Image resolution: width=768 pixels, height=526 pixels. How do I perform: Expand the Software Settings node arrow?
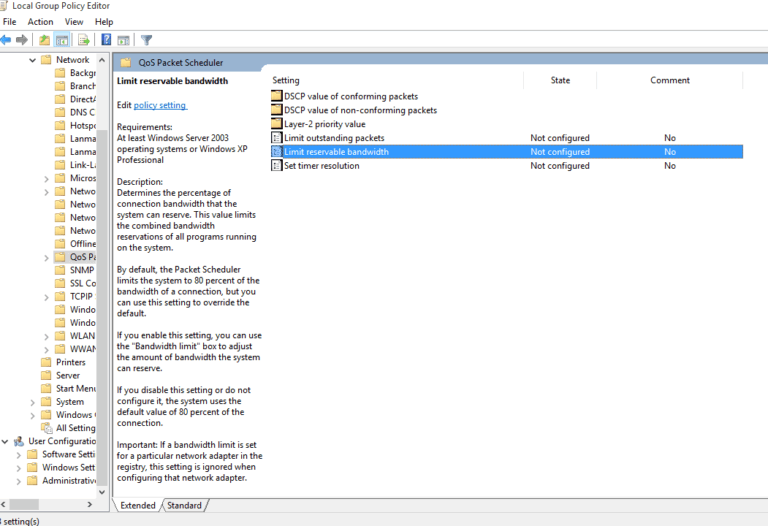pyautogui.click(x=19, y=455)
